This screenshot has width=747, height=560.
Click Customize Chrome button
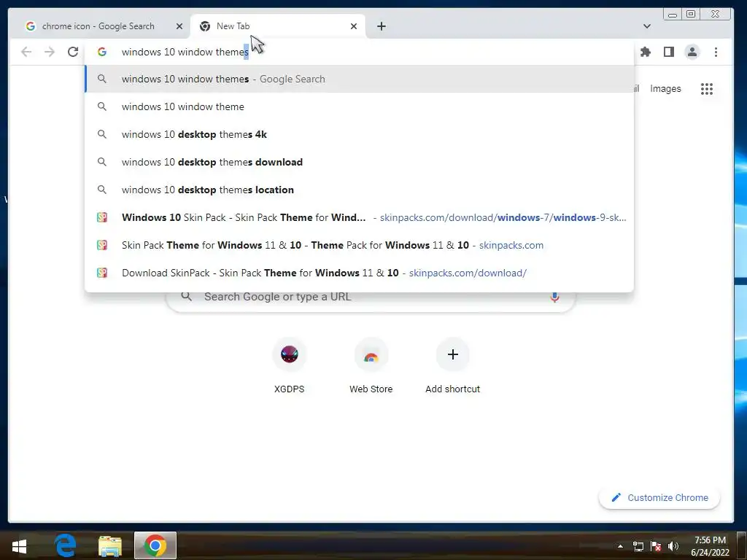click(x=659, y=497)
